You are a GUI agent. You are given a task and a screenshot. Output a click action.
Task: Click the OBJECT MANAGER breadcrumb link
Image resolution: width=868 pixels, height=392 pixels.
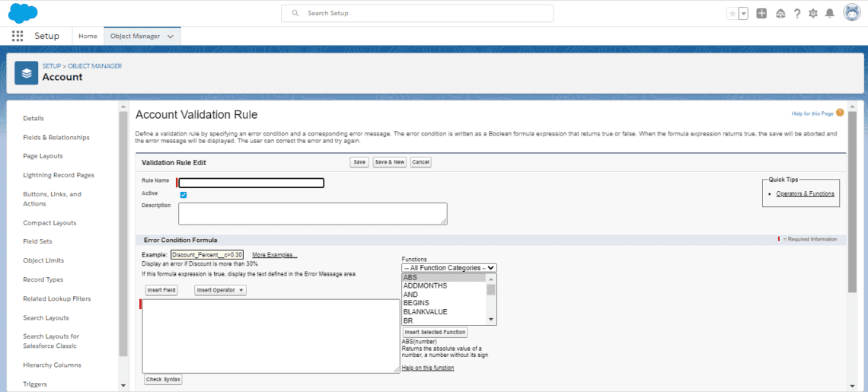point(94,66)
